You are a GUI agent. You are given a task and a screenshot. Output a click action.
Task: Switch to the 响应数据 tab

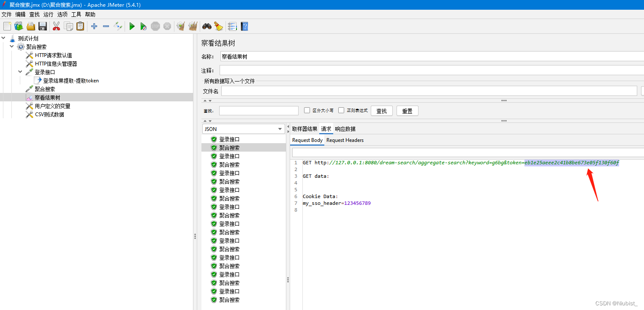coord(345,129)
